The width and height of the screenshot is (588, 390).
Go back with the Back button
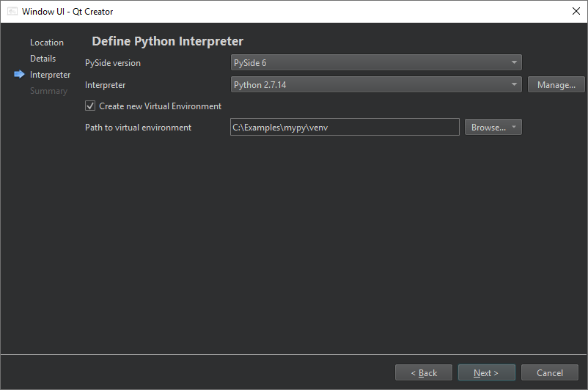[424, 373]
